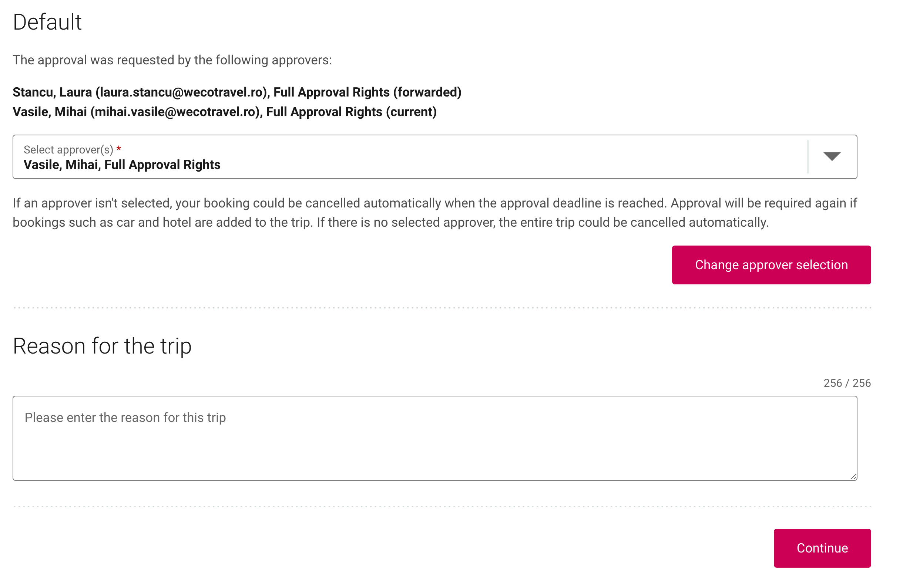Screen dimensions: 903x588
Task: Click the 256 / 256 character counter
Action: click(846, 383)
